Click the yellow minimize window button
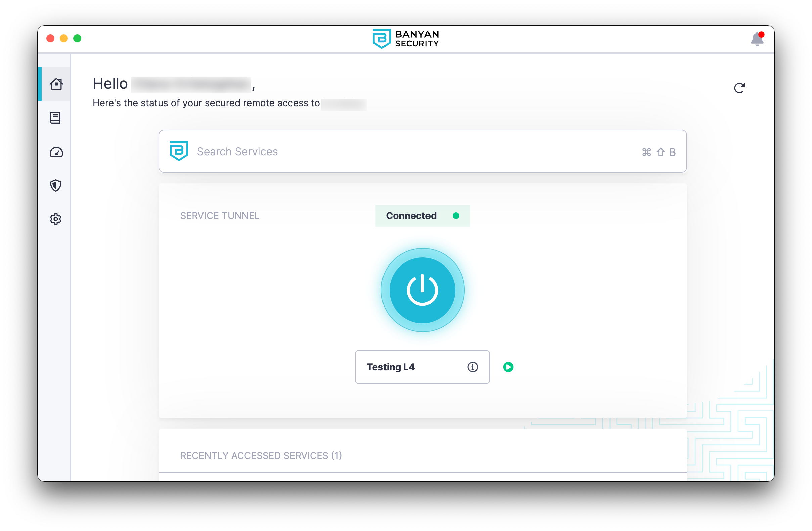812x531 pixels. coord(64,38)
